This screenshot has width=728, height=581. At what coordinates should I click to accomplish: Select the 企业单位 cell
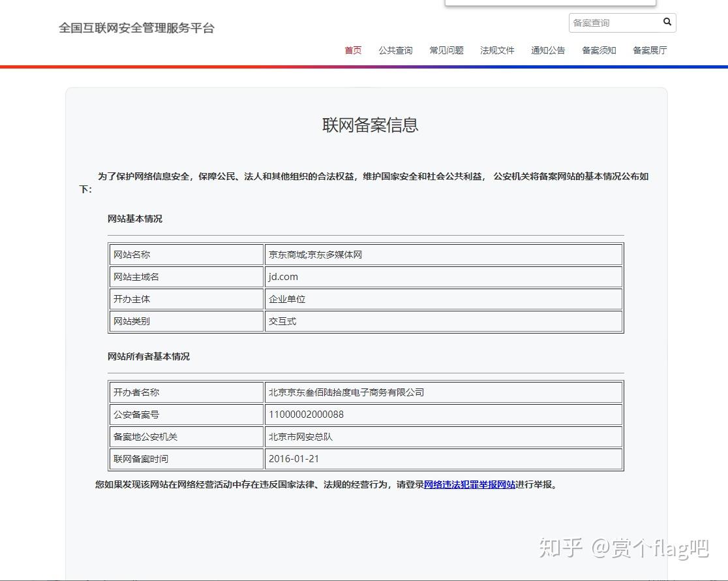pyautogui.click(x=444, y=300)
